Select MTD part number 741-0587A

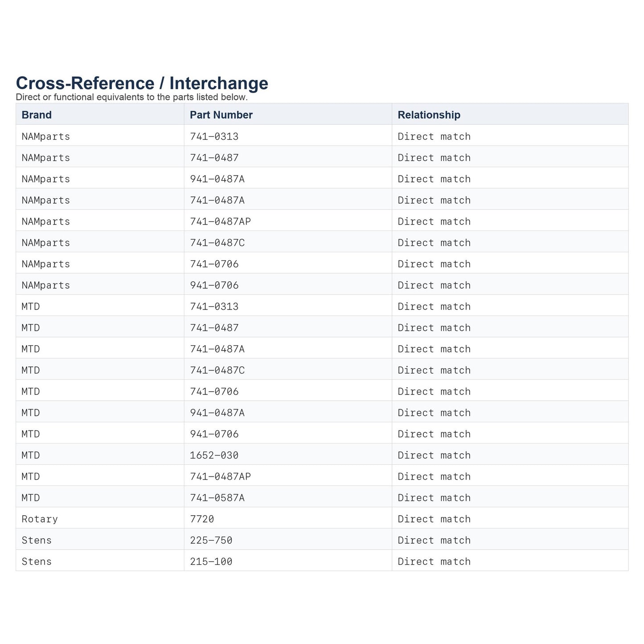pyautogui.click(x=217, y=498)
